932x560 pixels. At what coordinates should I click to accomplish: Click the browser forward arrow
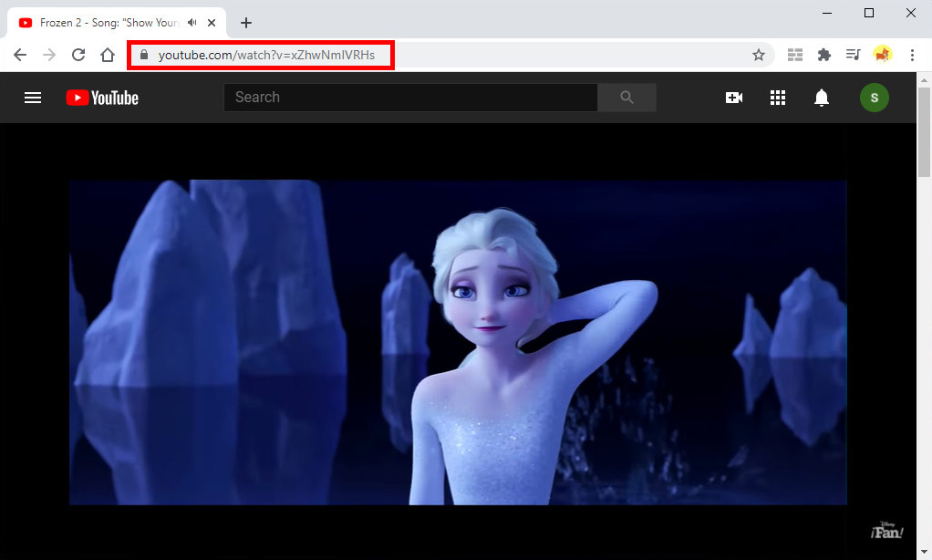coord(49,56)
